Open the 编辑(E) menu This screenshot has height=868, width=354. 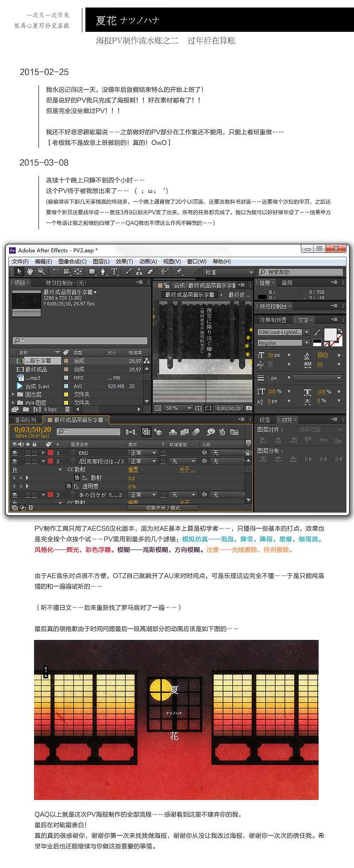(x=43, y=261)
